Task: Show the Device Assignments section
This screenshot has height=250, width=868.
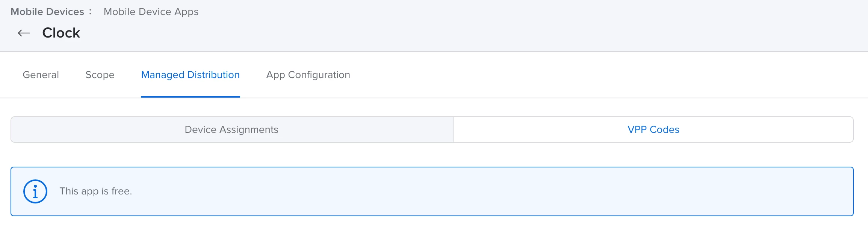Action: tap(232, 130)
